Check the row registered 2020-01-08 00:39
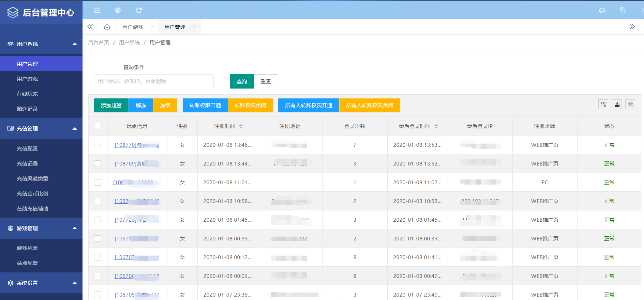 click(x=98, y=239)
